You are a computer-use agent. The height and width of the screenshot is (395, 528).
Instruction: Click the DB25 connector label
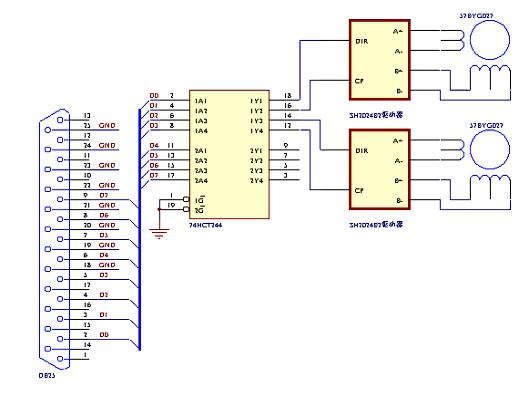[47, 375]
